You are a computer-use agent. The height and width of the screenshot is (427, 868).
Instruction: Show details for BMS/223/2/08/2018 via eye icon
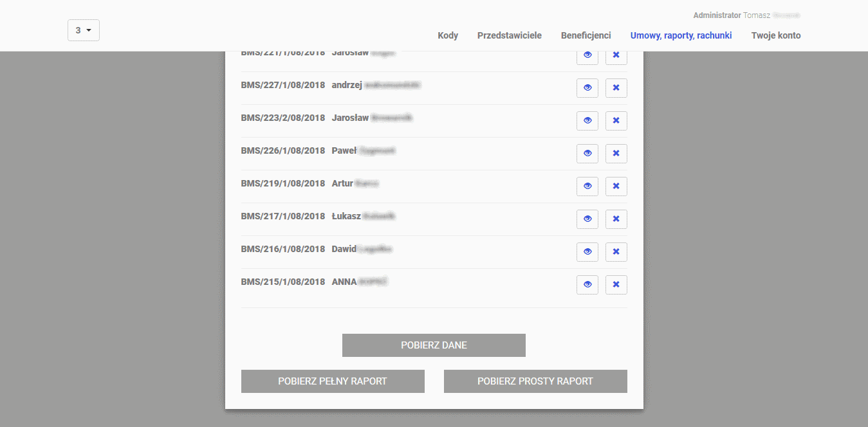coord(587,121)
